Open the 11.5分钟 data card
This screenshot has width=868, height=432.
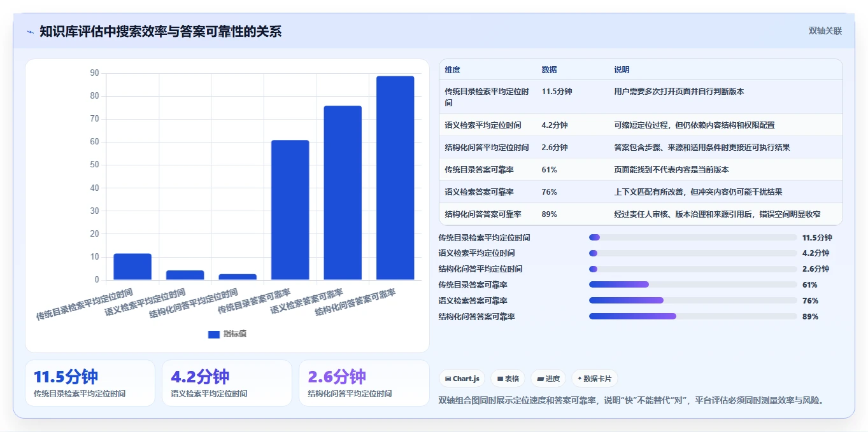90,383
